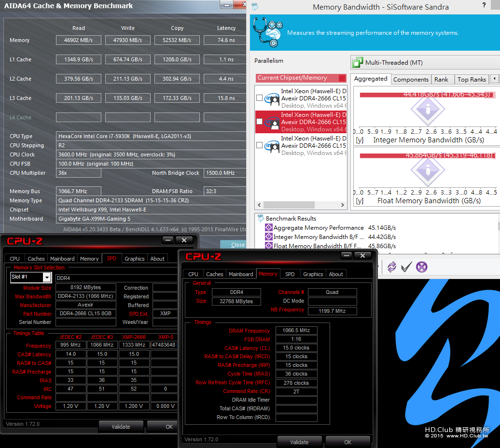Open the Slot #1 memory slot dropdown
Image resolution: width=500 pixels, height=448 pixels.
pos(47,278)
